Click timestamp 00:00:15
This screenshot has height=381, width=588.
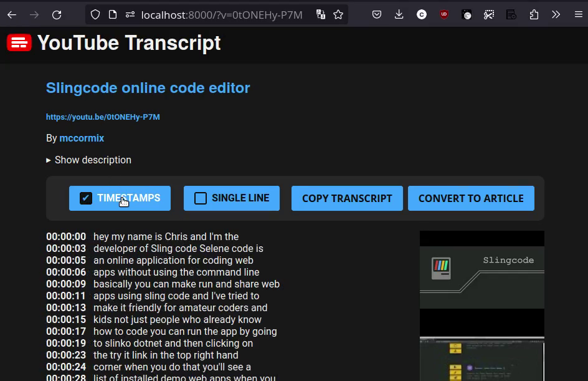tap(66, 320)
